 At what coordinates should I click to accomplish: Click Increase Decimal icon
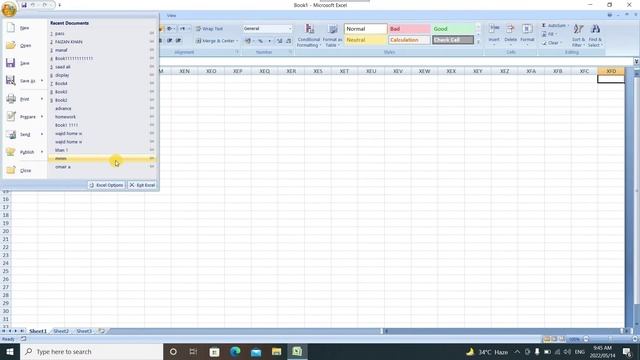pyautogui.click(x=280, y=41)
